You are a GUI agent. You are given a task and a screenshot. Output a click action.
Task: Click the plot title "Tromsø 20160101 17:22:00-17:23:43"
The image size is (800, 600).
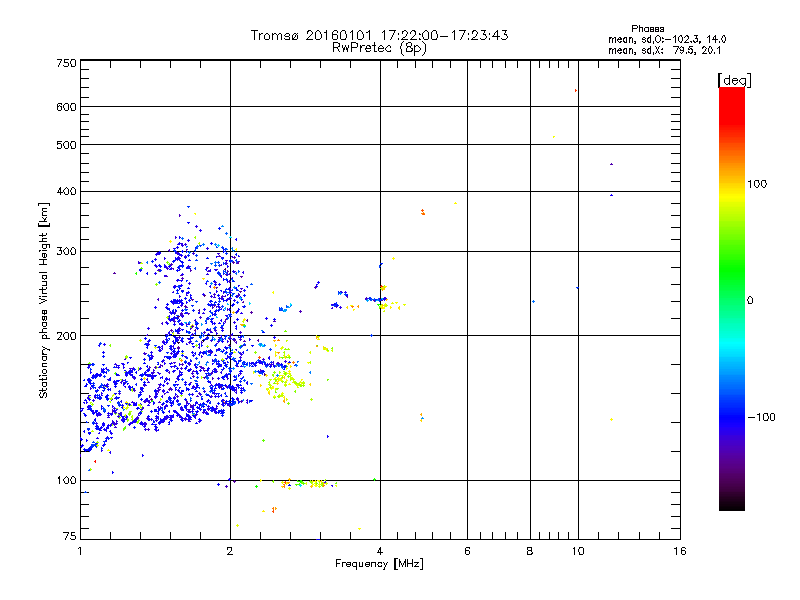[379, 35]
